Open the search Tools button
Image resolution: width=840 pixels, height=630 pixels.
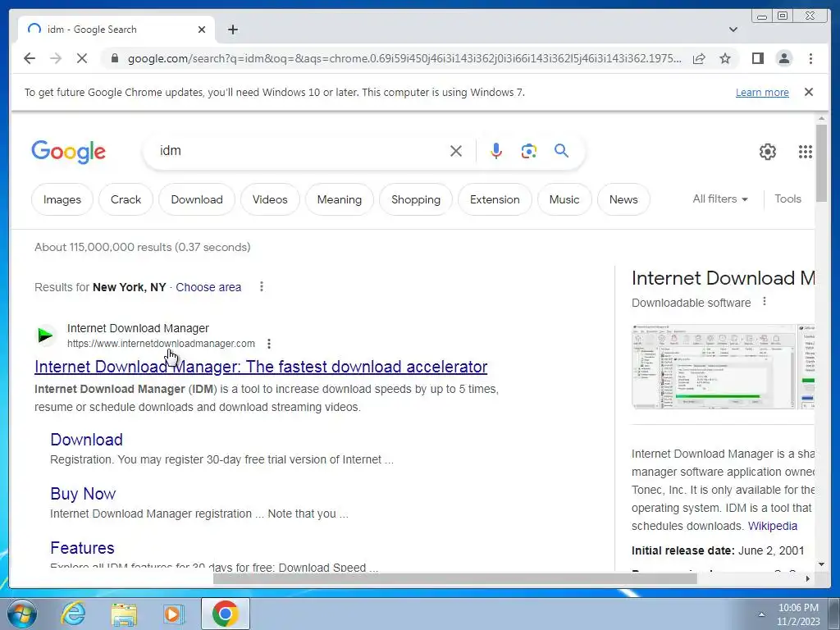point(787,199)
